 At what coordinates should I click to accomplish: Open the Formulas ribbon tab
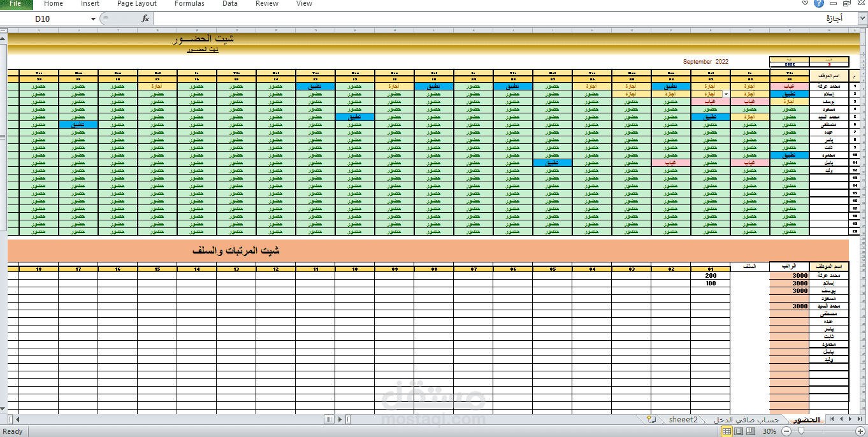189,4
